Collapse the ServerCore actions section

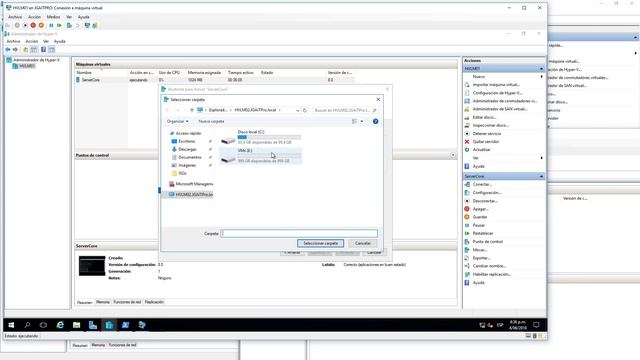[541, 176]
